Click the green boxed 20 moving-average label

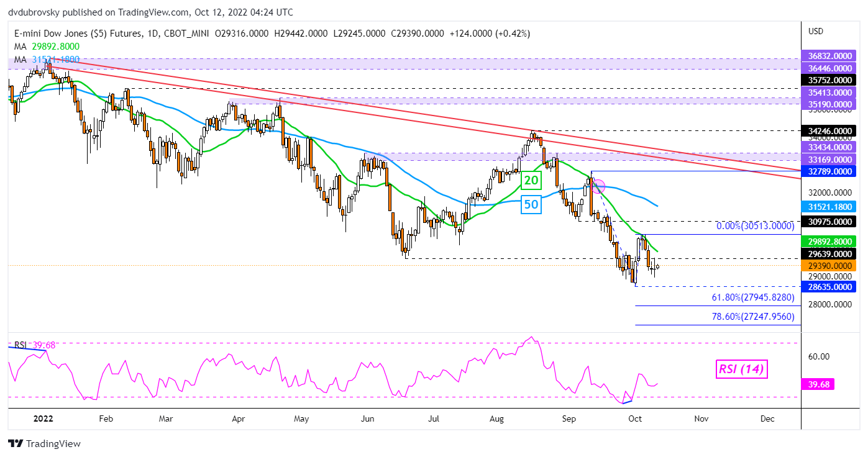pyautogui.click(x=532, y=180)
